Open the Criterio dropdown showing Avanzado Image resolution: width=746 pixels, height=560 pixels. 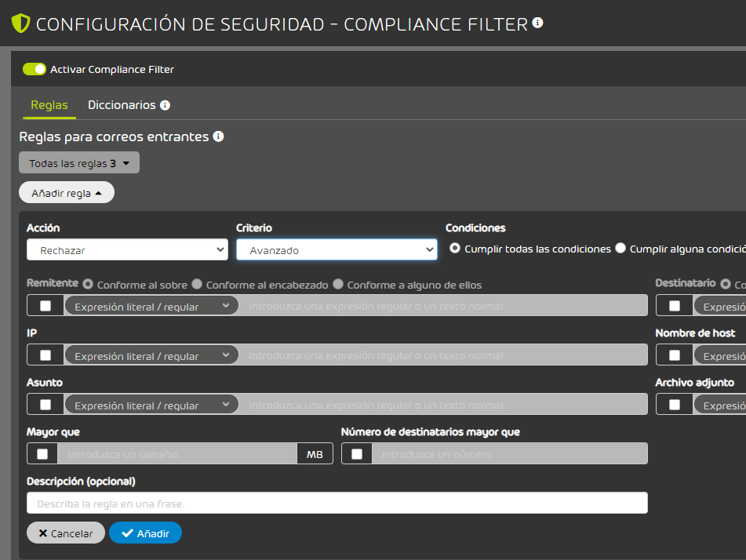pyautogui.click(x=337, y=249)
